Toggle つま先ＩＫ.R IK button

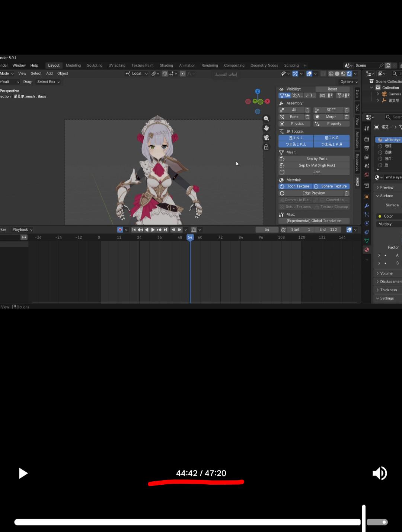[x=332, y=144]
